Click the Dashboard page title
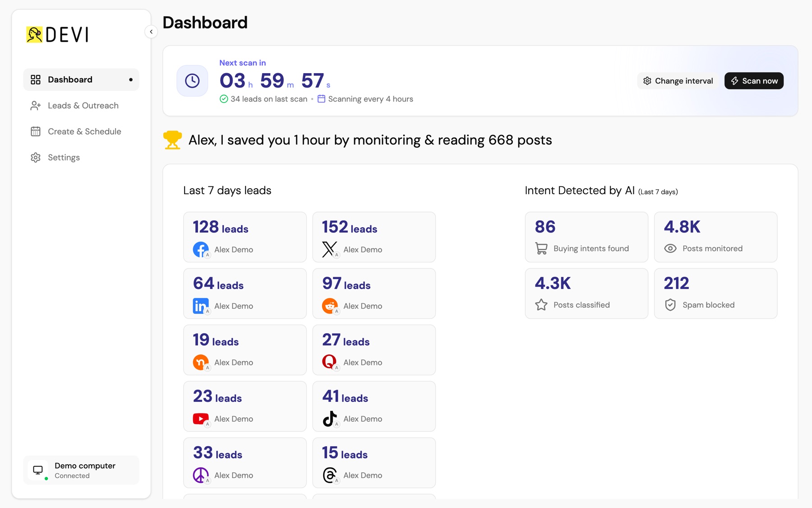Image resolution: width=812 pixels, height=508 pixels. 205,23
